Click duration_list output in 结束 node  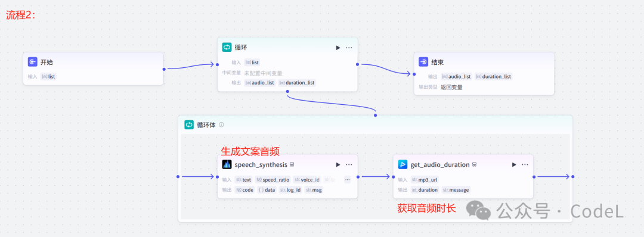pyautogui.click(x=494, y=76)
